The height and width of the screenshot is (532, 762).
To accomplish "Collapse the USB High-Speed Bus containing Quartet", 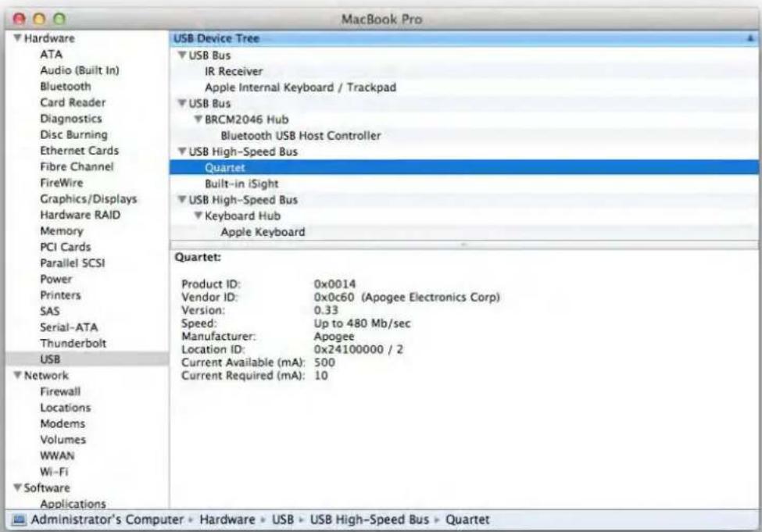I will [x=182, y=151].
